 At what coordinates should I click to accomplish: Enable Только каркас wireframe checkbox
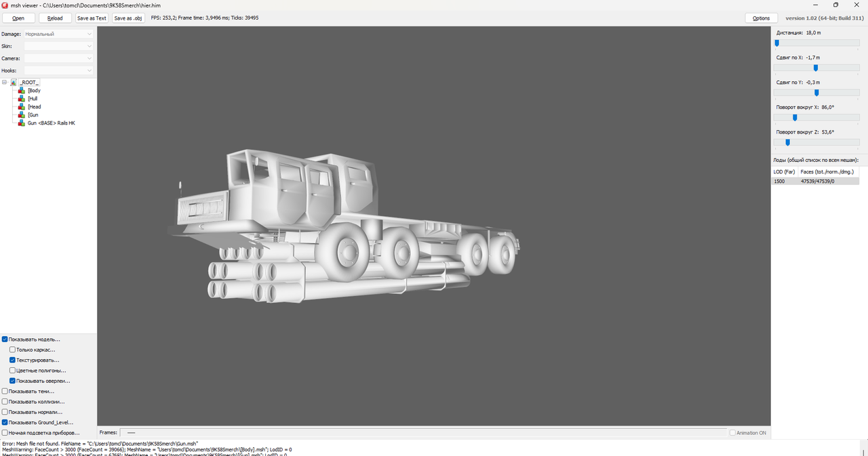click(13, 350)
